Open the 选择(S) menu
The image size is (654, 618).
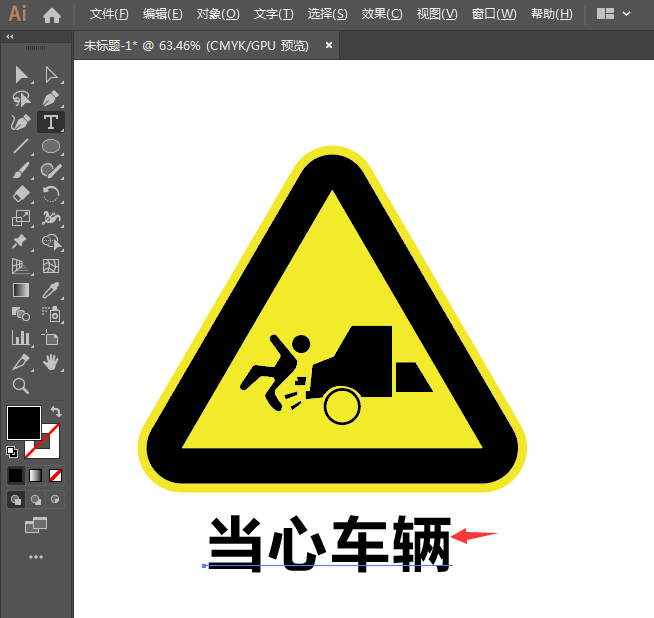pyautogui.click(x=327, y=14)
